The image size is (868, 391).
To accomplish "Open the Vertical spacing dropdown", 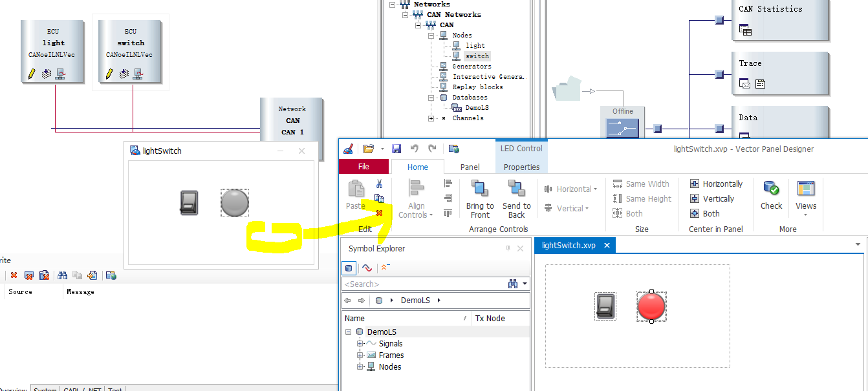I will (567, 209).
